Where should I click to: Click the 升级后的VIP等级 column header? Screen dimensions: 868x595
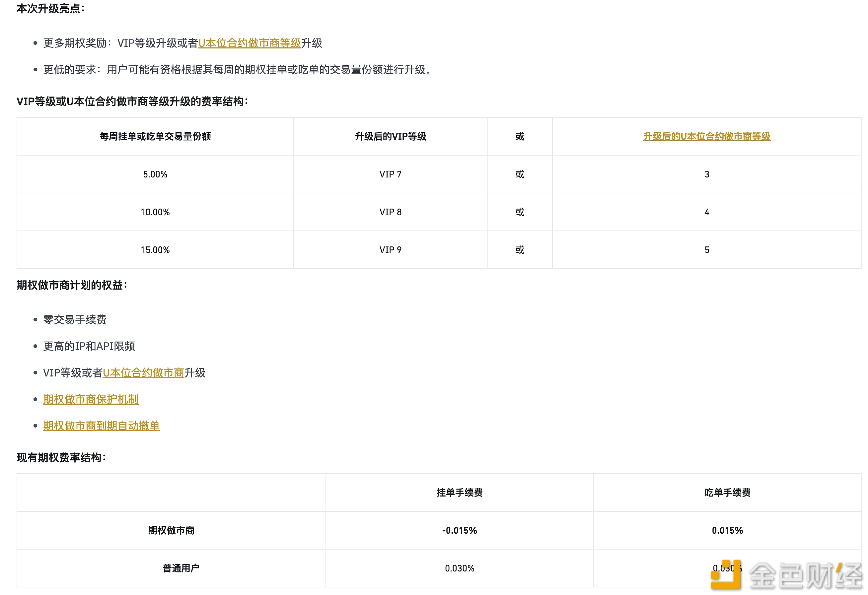click(390, 137)
